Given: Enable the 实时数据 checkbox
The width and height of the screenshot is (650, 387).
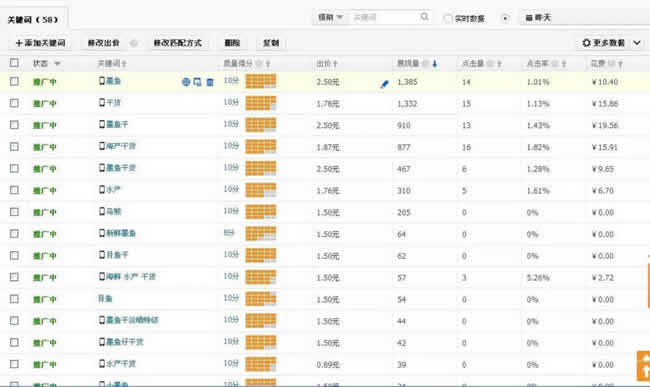Looking at the screenshot, I should [448, 18].
